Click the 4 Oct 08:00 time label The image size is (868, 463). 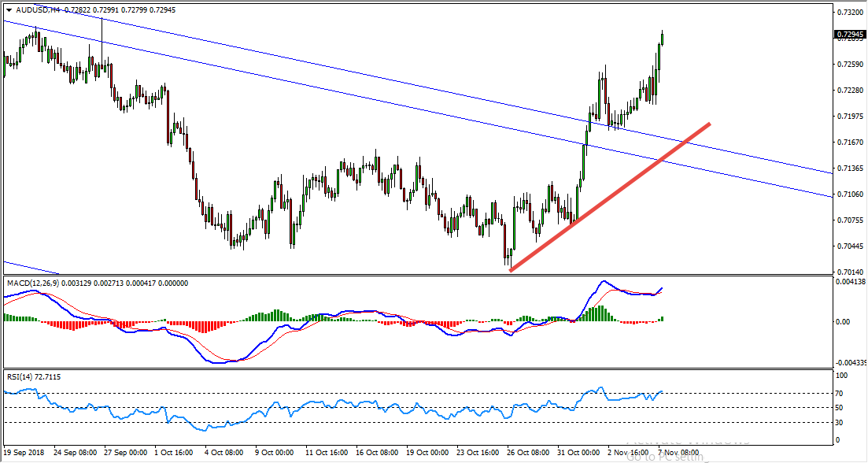point(224,453)
